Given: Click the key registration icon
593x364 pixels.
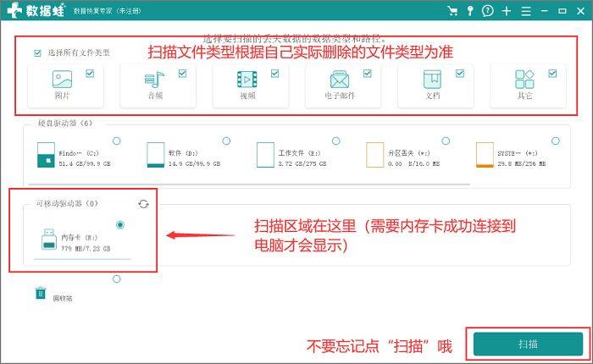Looking at the screenshot, I should point(469,11).
